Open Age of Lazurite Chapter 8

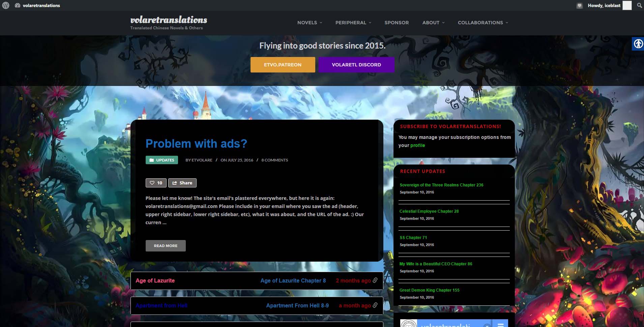[x=293, y=280]
